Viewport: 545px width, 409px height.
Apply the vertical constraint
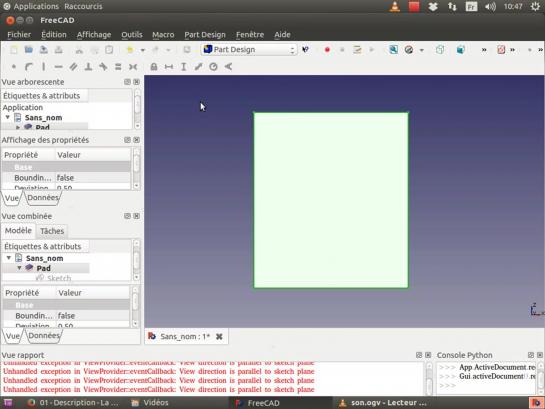pyautogui.click(x=44, y=66)
